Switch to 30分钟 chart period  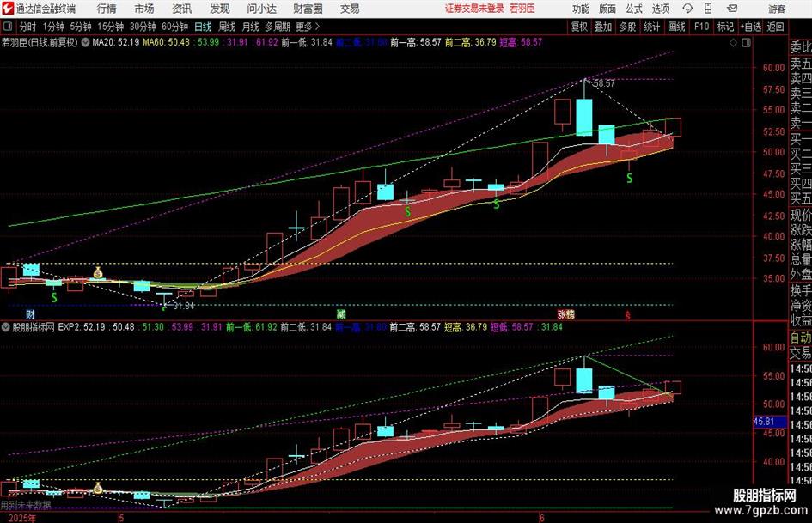click(143, 27)
